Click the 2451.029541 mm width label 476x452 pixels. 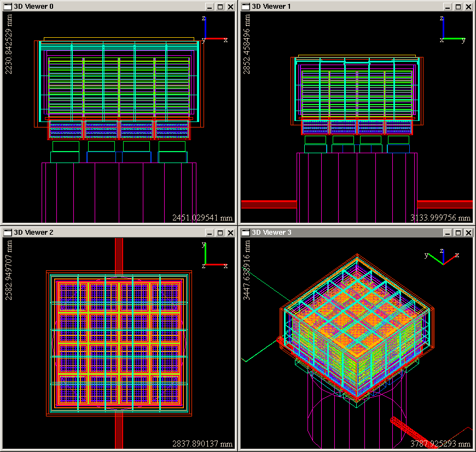click(202, 218)
